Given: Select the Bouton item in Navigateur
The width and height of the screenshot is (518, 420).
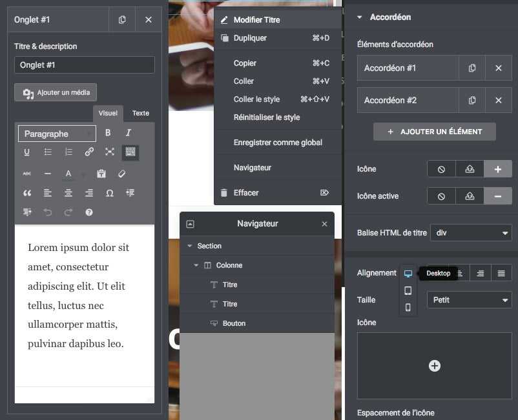Looking at the screenshot, I should click(x=257, y=323).
